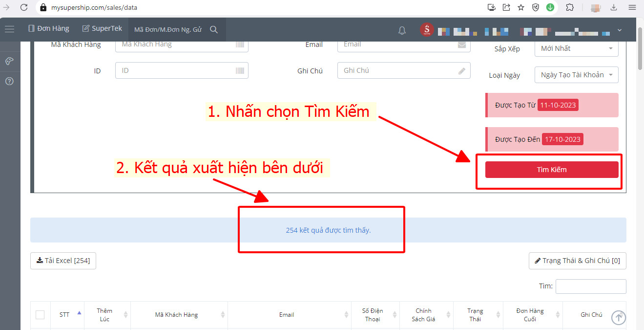
Task: Click the Ghi Chú filter input
Action: pyautogui.click(x=404, y=70)
